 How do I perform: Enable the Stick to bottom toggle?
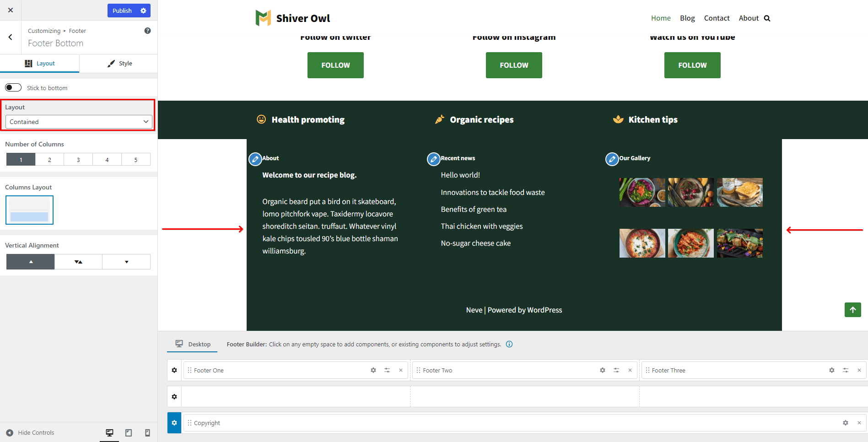click(x=13, y=87)
